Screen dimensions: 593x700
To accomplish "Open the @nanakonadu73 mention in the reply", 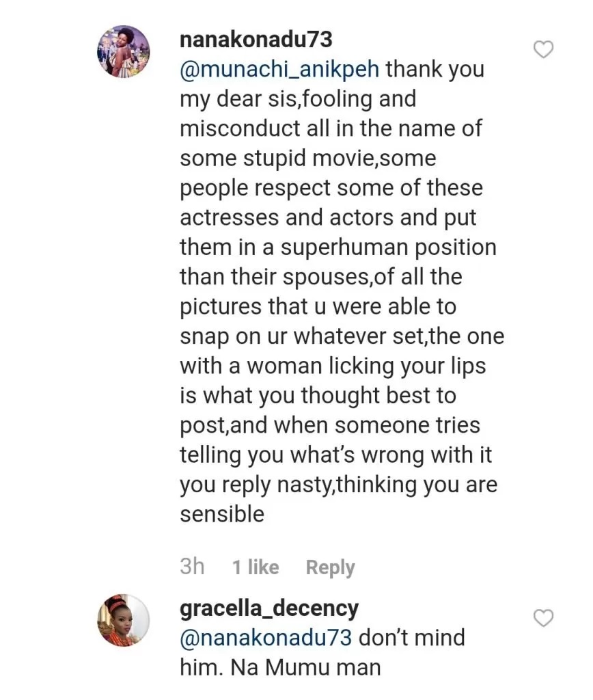I will coord(266,638).
